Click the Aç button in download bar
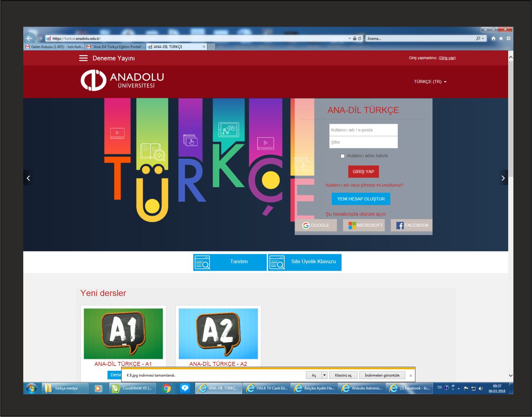532x417 pixels. click(x=314, y=375)
